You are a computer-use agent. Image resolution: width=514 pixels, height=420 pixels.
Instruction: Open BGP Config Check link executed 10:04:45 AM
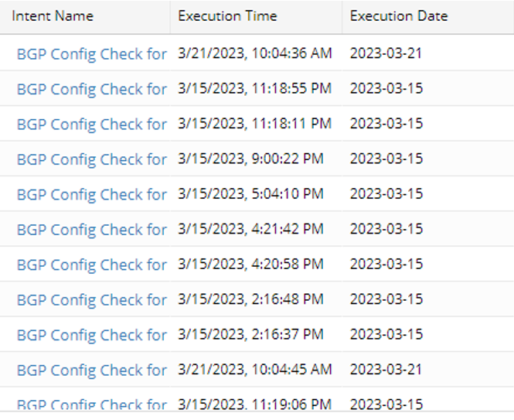click(x=91, y=370)
